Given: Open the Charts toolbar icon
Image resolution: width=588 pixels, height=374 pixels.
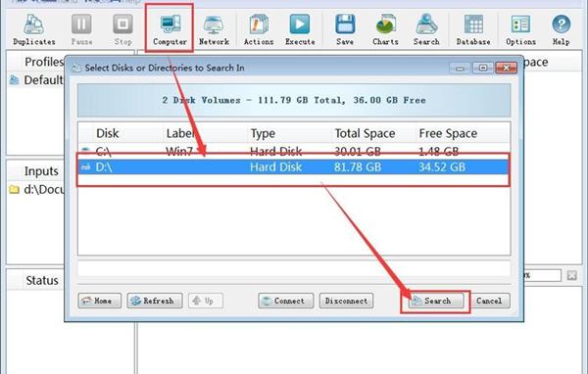Looking at the screenshot, I should (385, 29).
